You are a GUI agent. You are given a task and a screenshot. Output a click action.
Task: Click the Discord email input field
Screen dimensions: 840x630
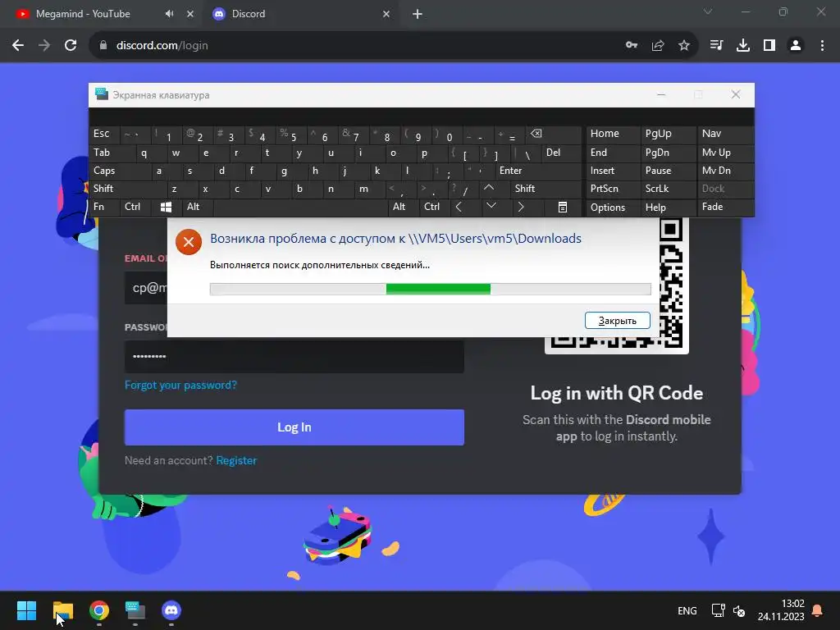pos(146,288)
